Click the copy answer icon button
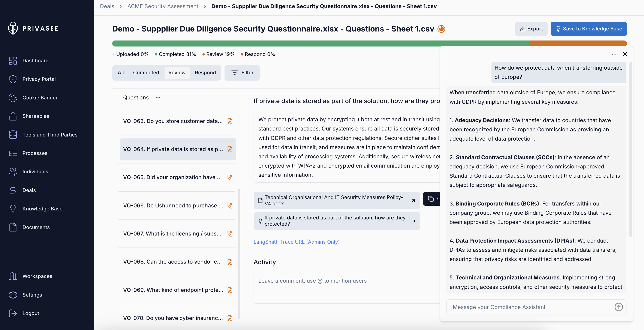Image resolution: width=644 pixels, height=330 pixels. [x=431, y=199]
